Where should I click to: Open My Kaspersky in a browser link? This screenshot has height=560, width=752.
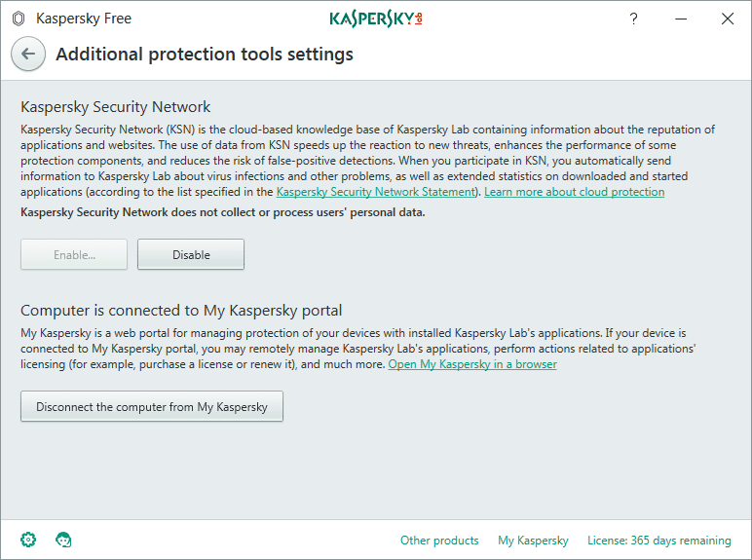click(x=472, y=364)
